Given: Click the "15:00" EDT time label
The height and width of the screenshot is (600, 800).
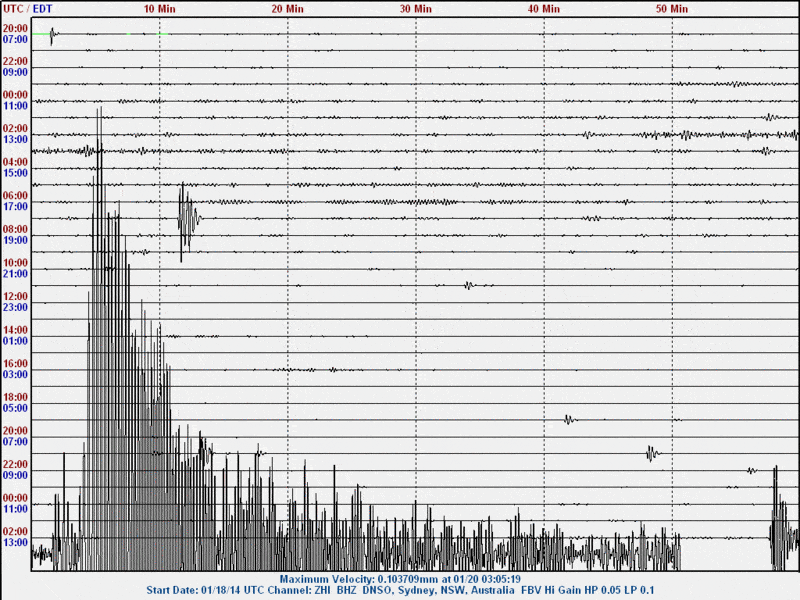Looking at the screenshot, I should (15, 173).
